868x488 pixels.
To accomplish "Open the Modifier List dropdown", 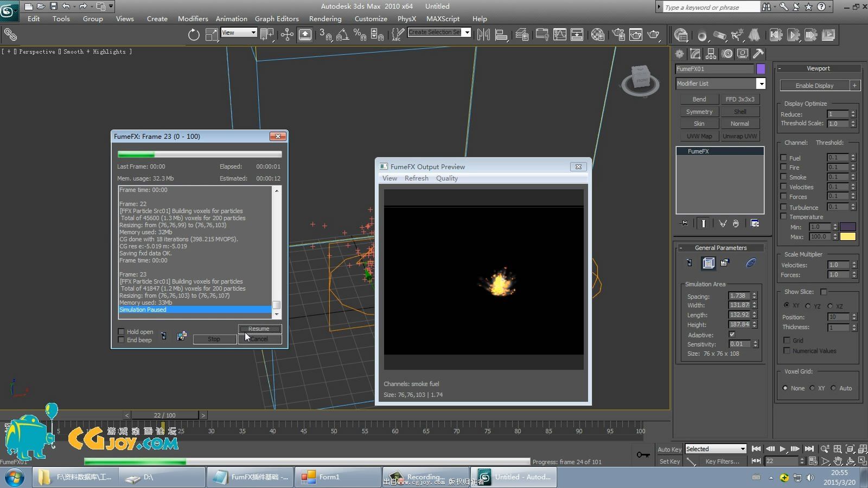I will pos(761,84).
